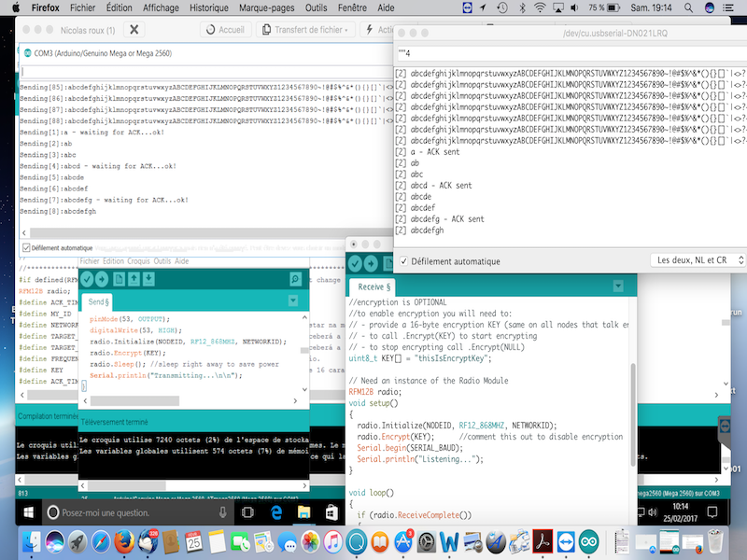Click Upload arrow in Receive sketch window
The image size is (747, 560).
coord(371,264)
